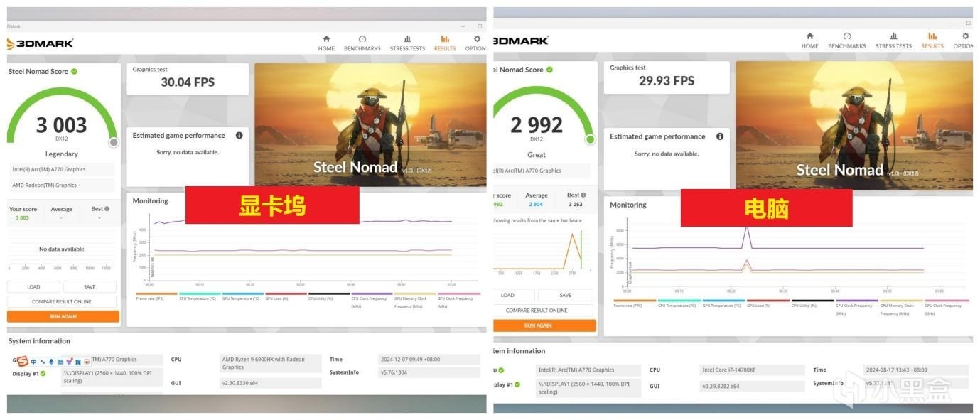Open skin shirt icon on IME toolbar
This screenshot has width=980, height=420.
pos(69,361)
